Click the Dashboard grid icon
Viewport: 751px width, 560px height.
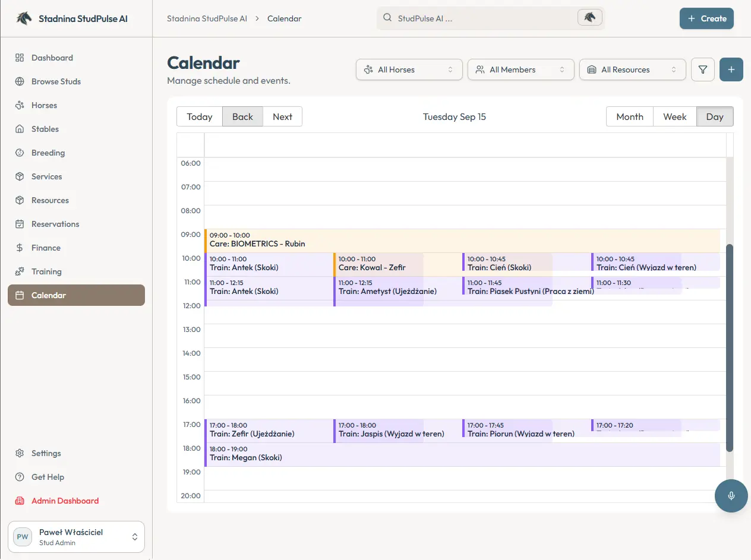20,58
